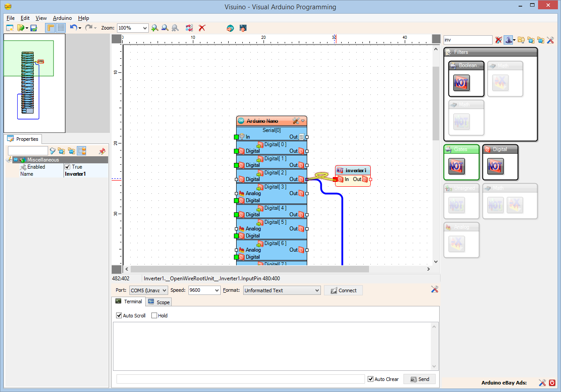Clear the component filter with the red X icon
This screenshot has height=392, width=561.
pyautogui.click(x=498, y=40)
